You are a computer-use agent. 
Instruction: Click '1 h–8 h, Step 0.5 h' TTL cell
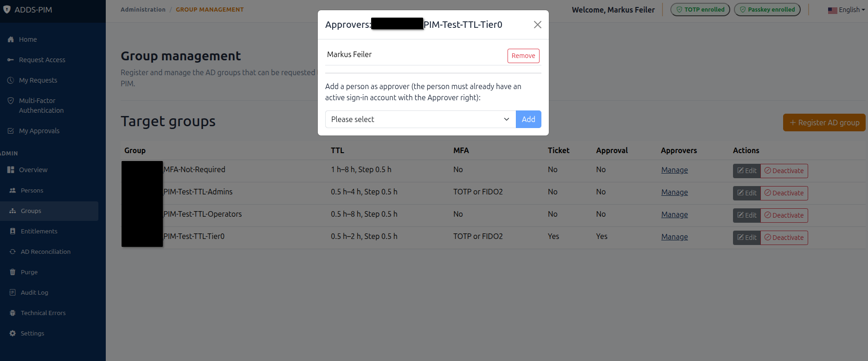point(361,169)
